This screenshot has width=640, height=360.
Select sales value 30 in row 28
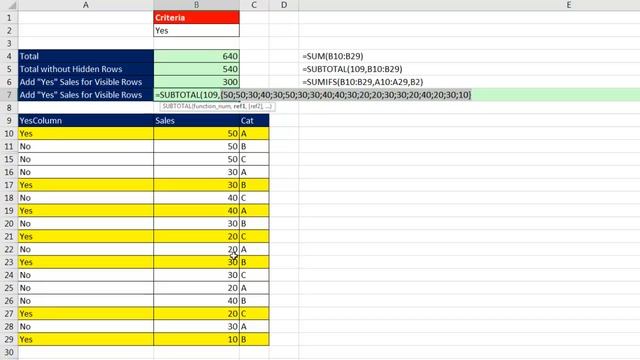tap(196, 326)
